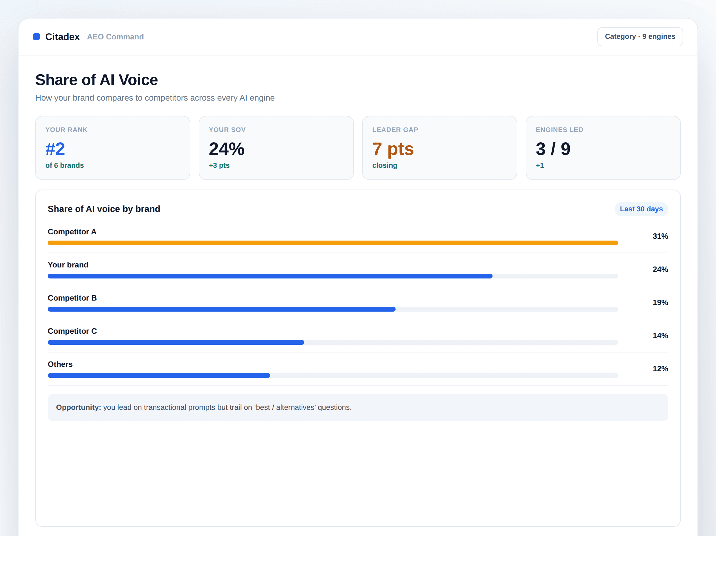Click the 12% value
716x588 pixels.
pos(660,369)
